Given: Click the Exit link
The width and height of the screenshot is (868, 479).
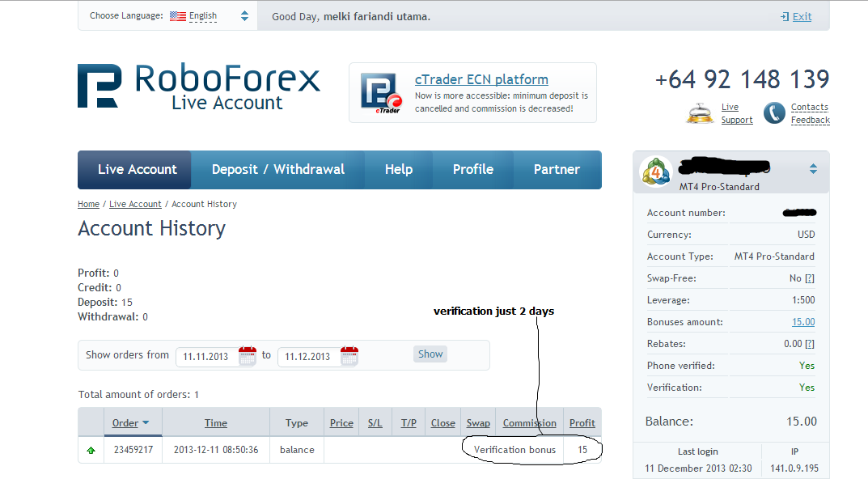Looking at the screenshot, I should point(802,17).
